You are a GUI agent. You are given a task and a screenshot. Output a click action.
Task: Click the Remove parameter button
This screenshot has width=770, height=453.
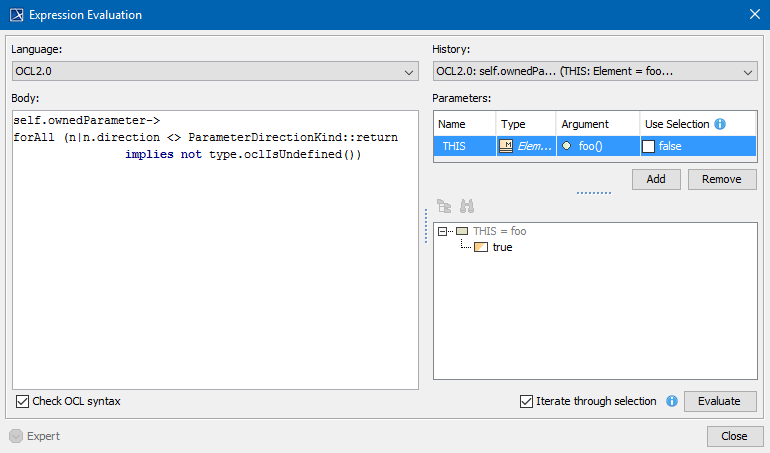[x=722, y=179]
